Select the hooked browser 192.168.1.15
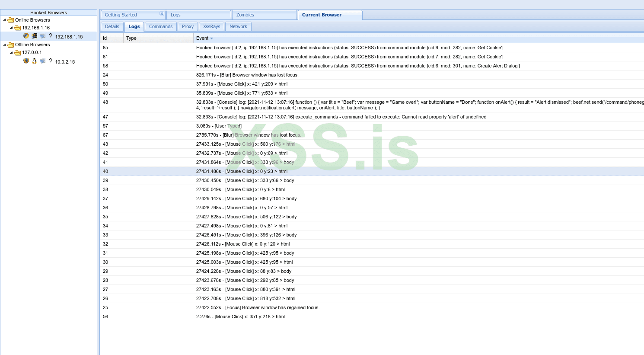This screenshot has height=355, width=644. click(x=69, y=37)
